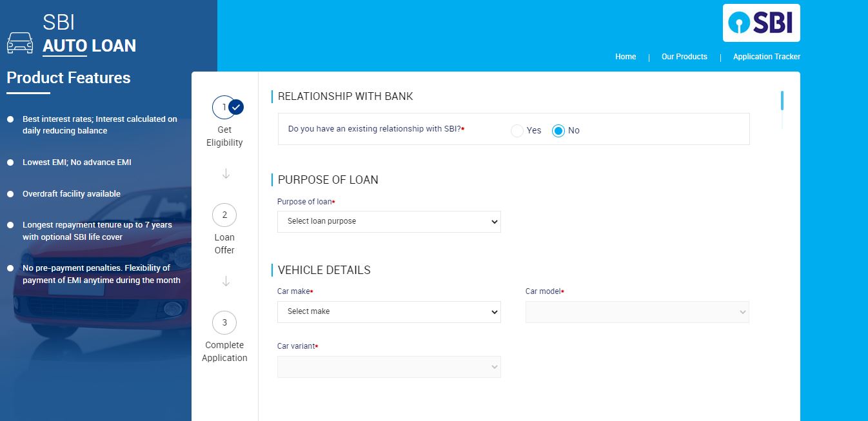Click the RELATIONSHIP WITH BANK heading
868x421 pixels.
345,97
